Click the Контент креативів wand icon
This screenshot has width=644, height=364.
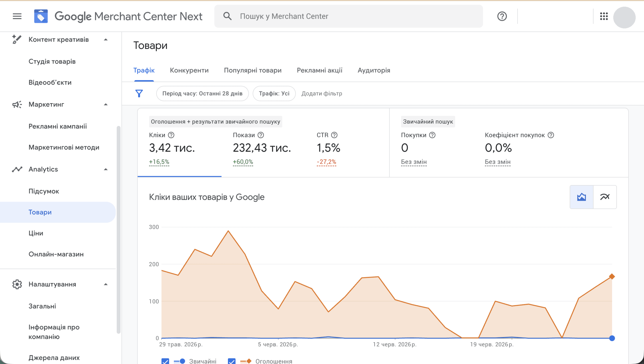coord(17,39)
